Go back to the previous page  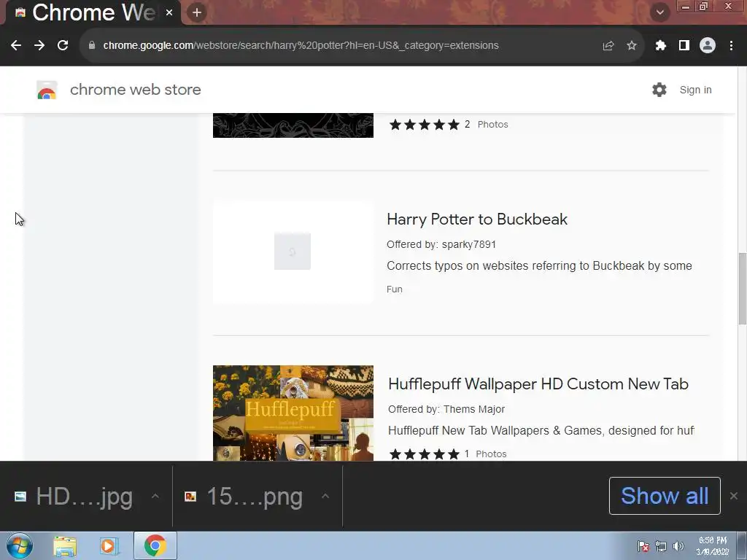[16, 45]
